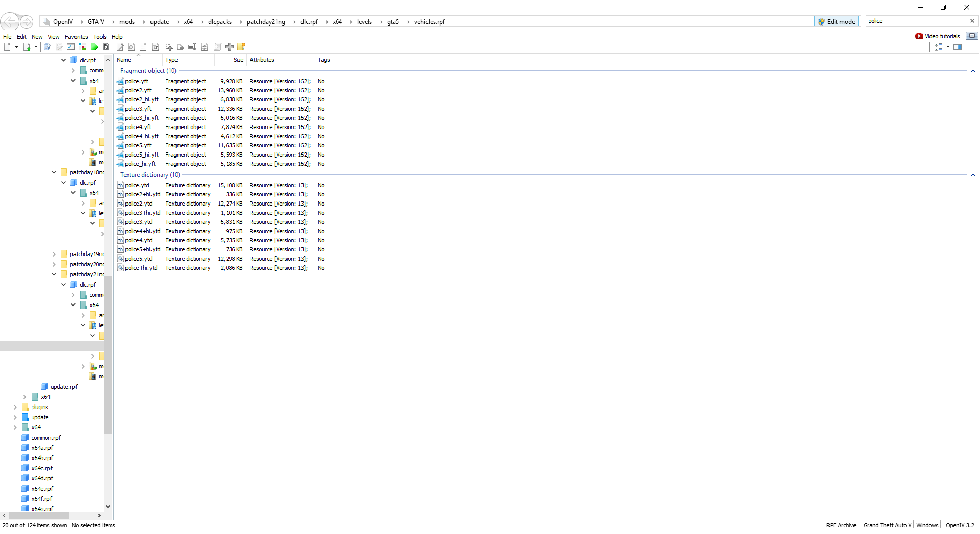Navigate to dlcpacks in the breadcrumb
Screen dimensions: 980x534
click(x=220, y=22)
